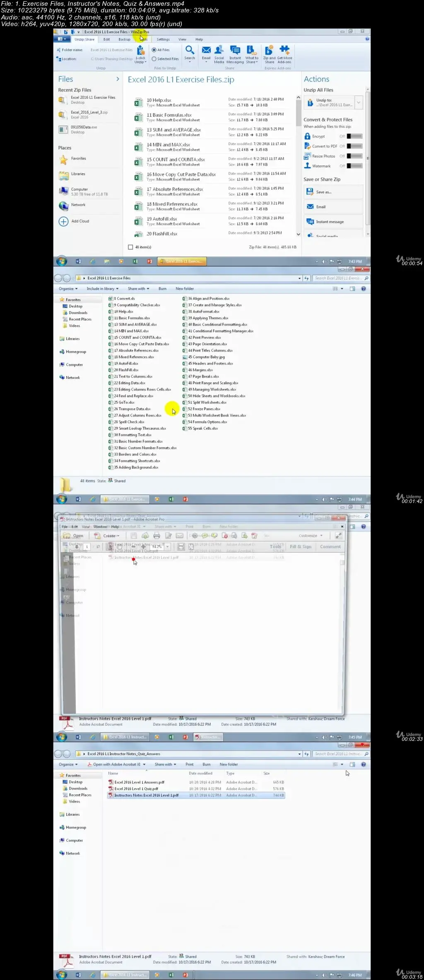Viewport: 424px width, 980px height.
Task: Click the Social Media share icon
Action: click(219, 55)
